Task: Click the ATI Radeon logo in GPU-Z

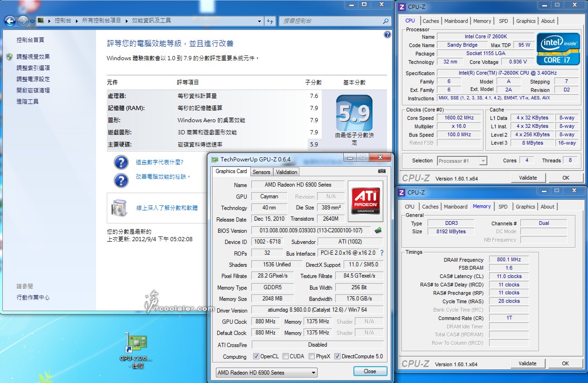Action: [x=366, y=201]
